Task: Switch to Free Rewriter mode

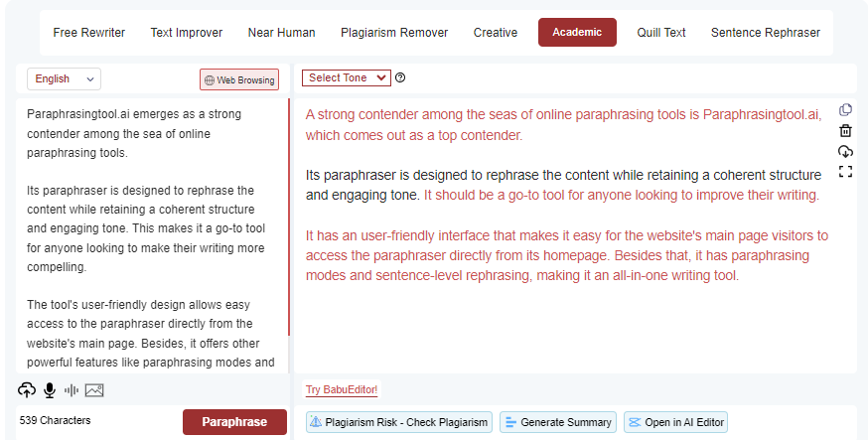Action: 89,33
